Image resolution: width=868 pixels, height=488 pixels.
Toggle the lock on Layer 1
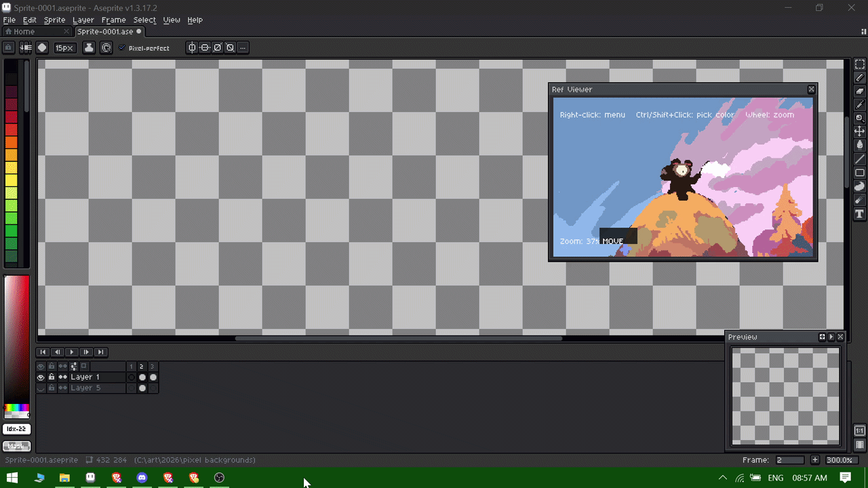pyautogui.click(x=52, y=377)
